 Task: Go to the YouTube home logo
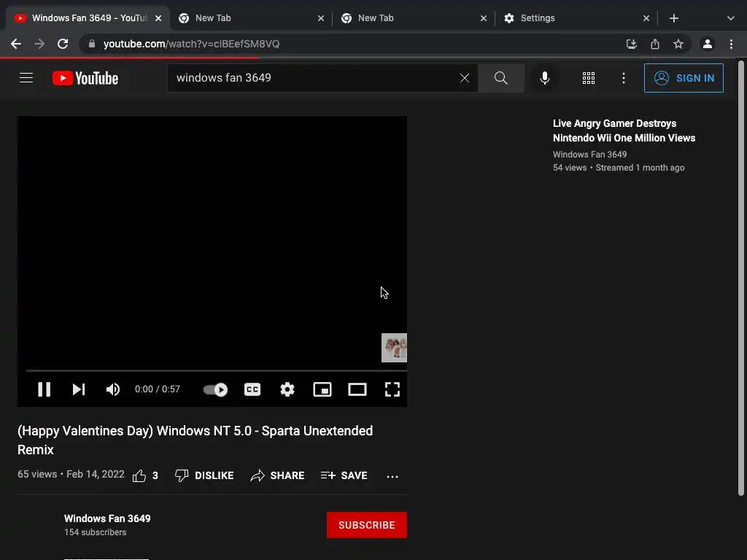point(85,78)
